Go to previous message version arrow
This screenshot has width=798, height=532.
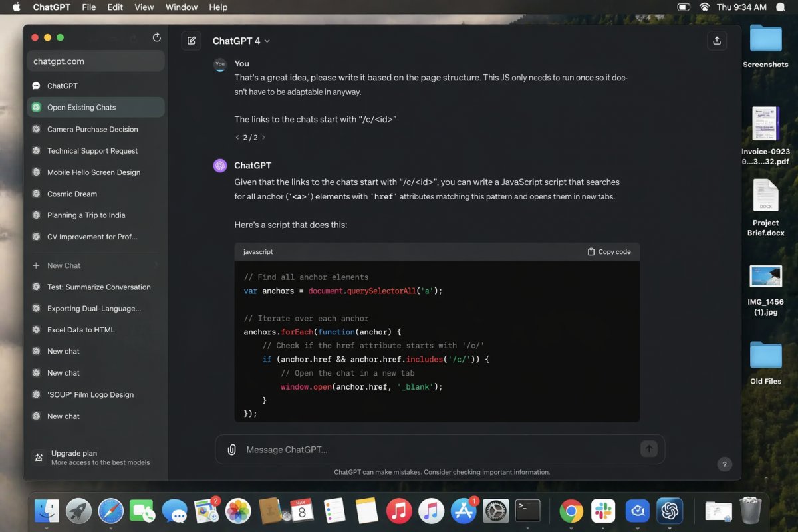[x=237, y=138]
